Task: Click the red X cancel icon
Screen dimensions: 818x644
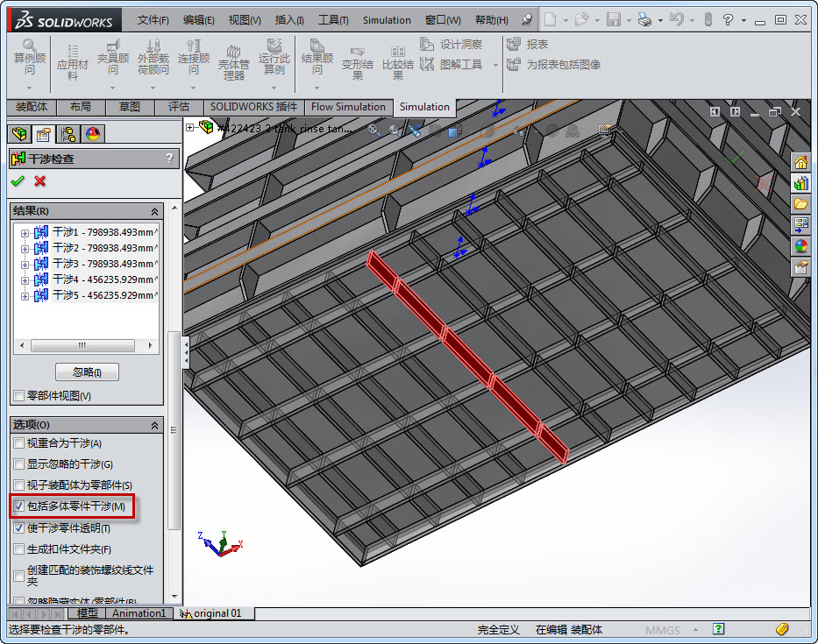Action: tap(39, 181)
